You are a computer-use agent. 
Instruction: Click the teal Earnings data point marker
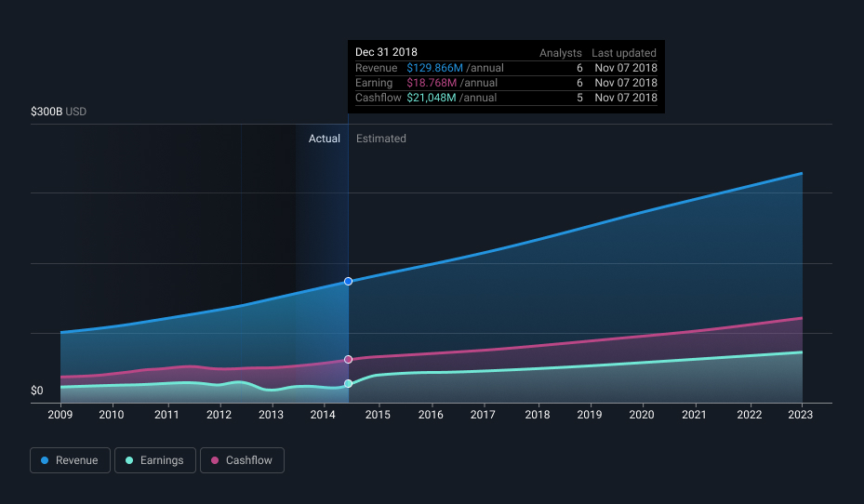348,383
